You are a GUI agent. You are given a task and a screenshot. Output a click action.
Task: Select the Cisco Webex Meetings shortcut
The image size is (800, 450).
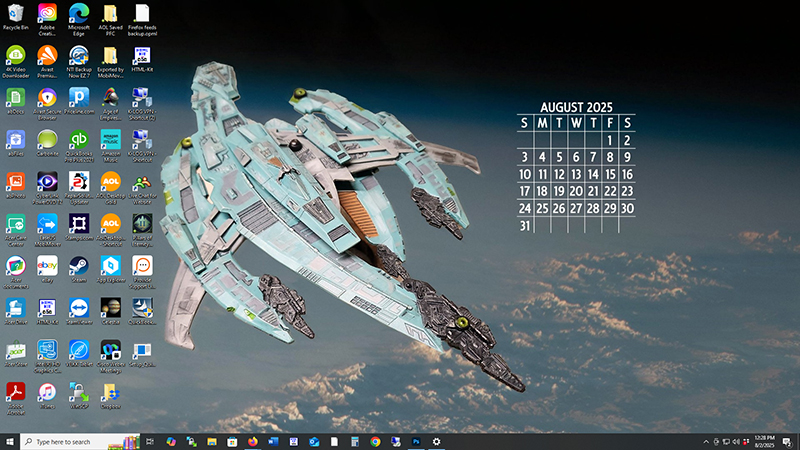click(111, 357)
